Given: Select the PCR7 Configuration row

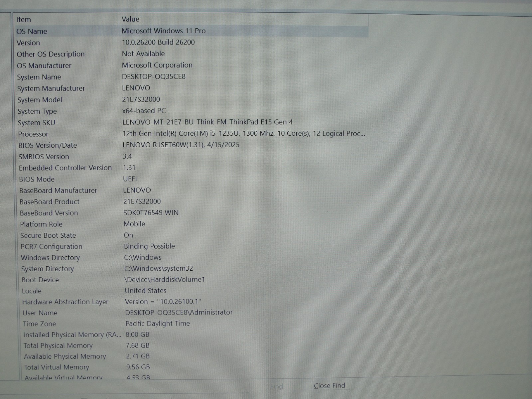Looking at the screenshot, I should tap(52, 247).
